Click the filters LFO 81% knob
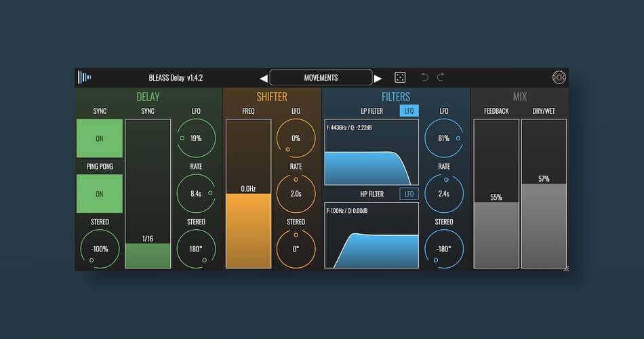Viewport: 644px width, 339px height. tap(444, 138)
